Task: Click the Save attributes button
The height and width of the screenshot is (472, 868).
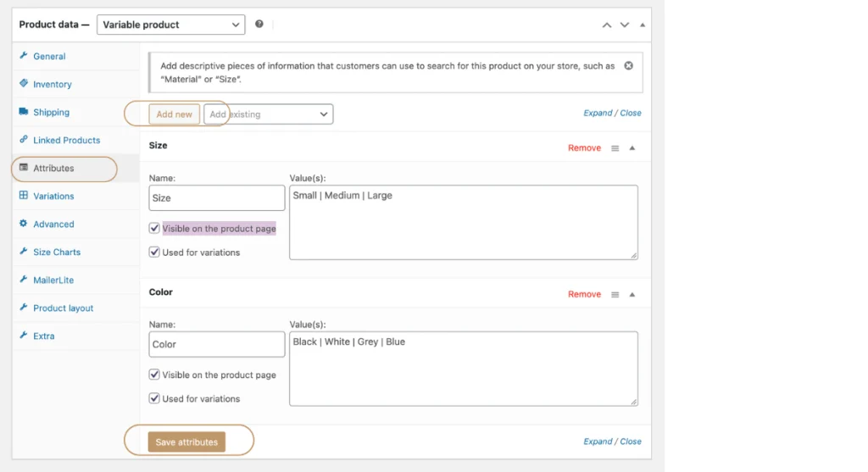Action: click(x=186, y=441)
